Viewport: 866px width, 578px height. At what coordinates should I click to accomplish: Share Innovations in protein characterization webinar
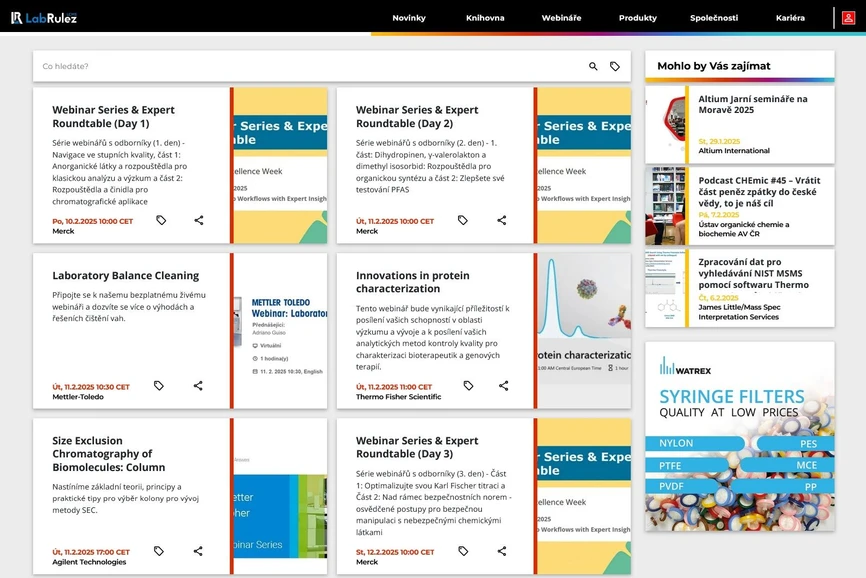click(x=504, y=385)
